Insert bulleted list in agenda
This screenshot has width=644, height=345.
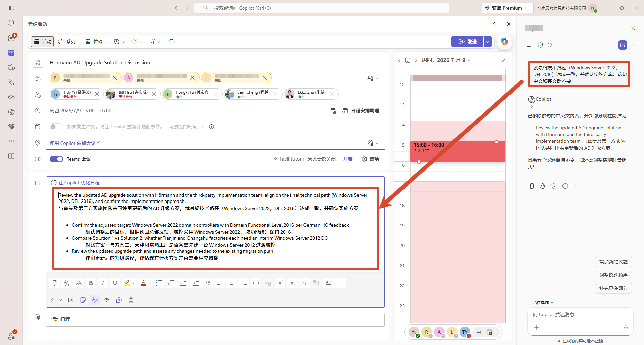coord(159,283)
